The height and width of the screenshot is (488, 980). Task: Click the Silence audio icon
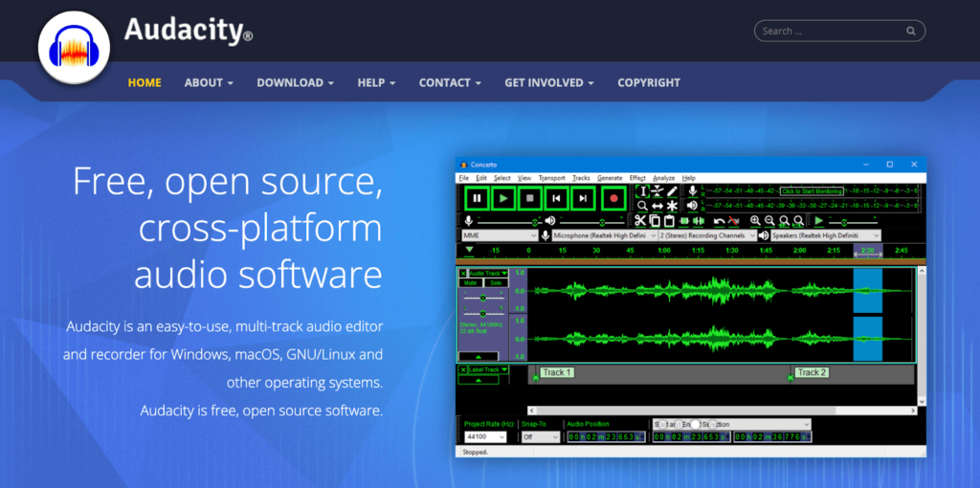tap(698, 221)
